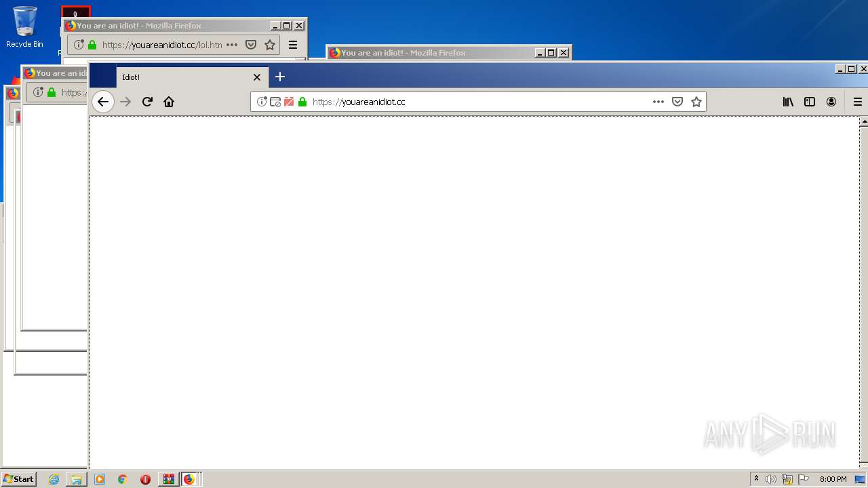Open Windows Media Player from the taskbar
Viewport: 868px width, 488px height.
coord(100,479)
